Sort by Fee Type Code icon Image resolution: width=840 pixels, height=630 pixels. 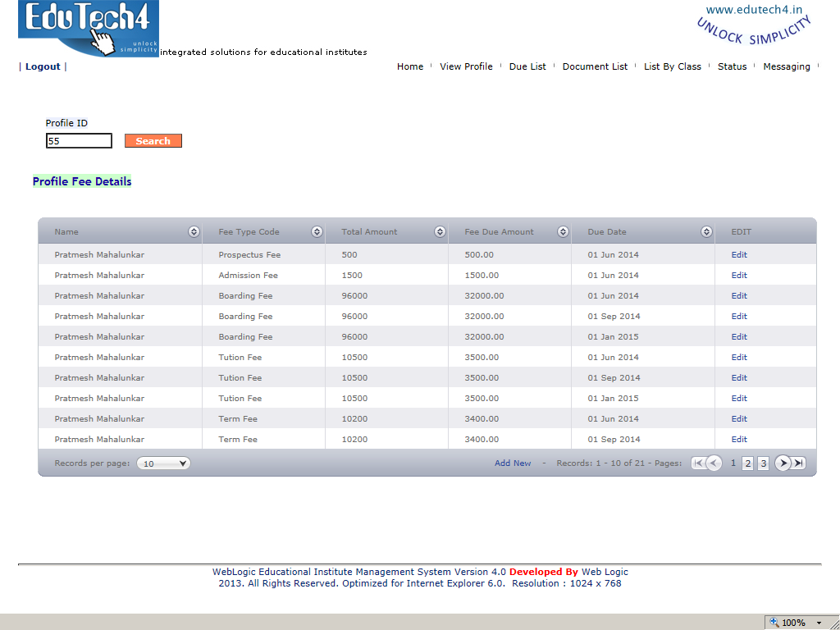317,231
